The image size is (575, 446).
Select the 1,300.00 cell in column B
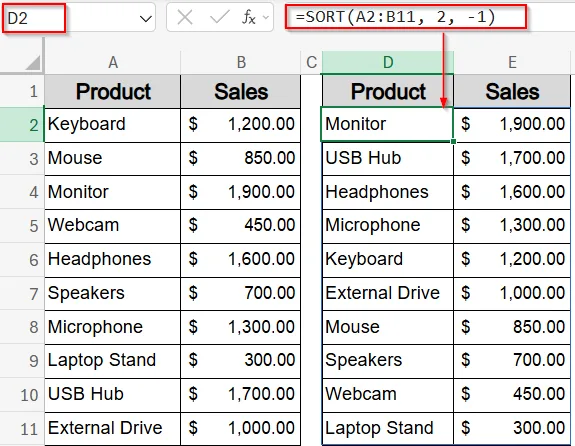coord(241,327)
